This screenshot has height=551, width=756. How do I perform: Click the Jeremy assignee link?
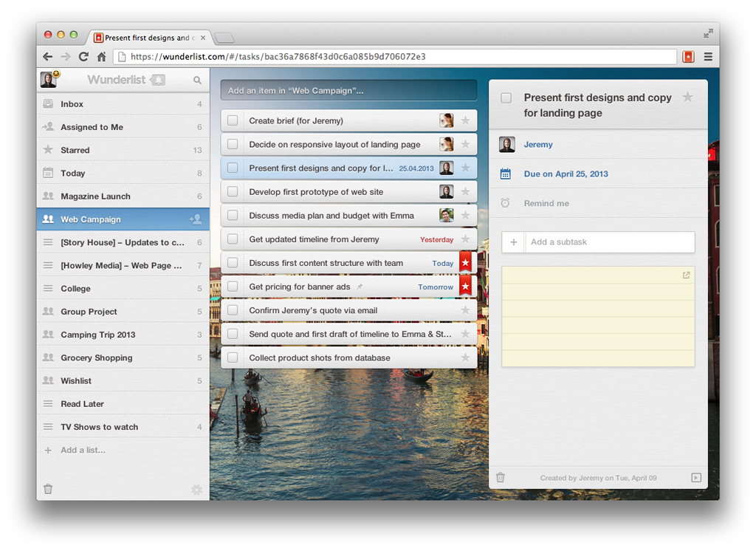[538, 145]
